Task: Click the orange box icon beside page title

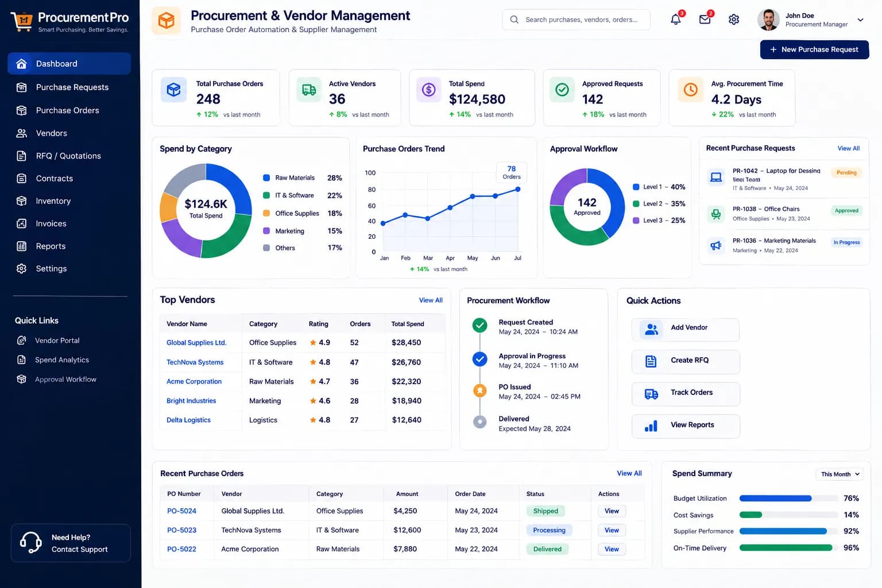Action: point(167,21)
